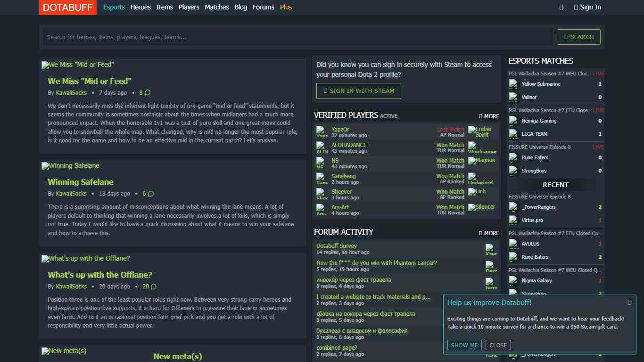The height and width of the screenshot is (362, 644).
Task: Click the Yellow Submarine team logo
Action: pos(513,84)
